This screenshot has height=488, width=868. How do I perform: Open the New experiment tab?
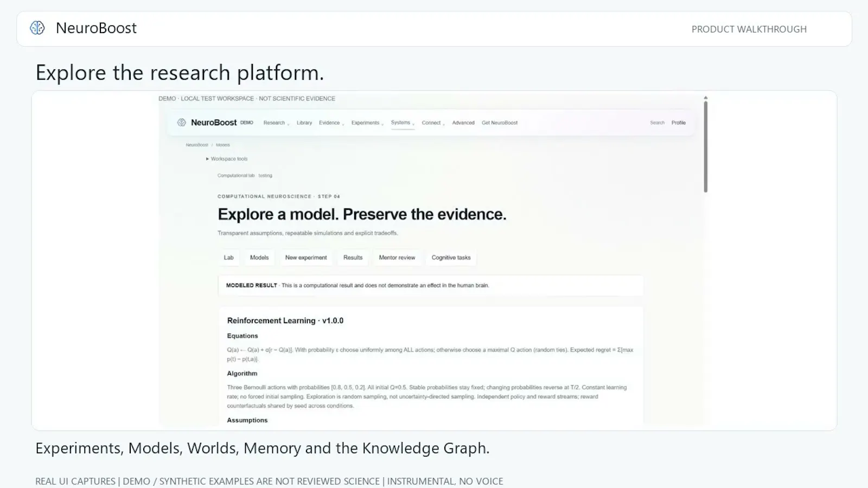pos(306,258)
